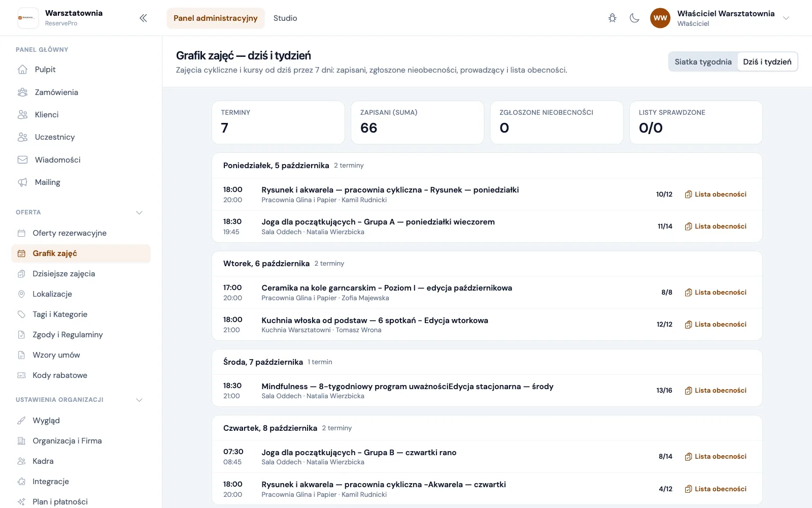Toggle dark mode with the moon icon
The image size is (812, 508).
[x=634, y=18]
